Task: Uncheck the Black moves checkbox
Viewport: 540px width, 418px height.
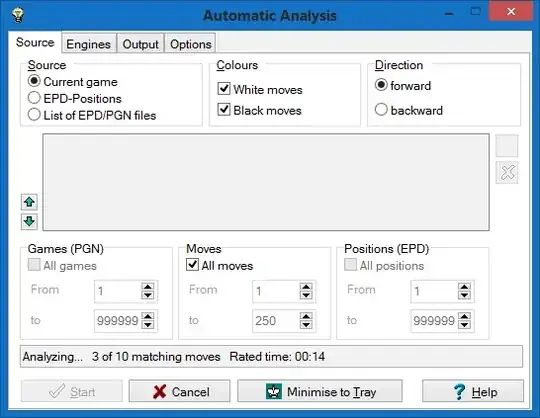Action: 224,110
